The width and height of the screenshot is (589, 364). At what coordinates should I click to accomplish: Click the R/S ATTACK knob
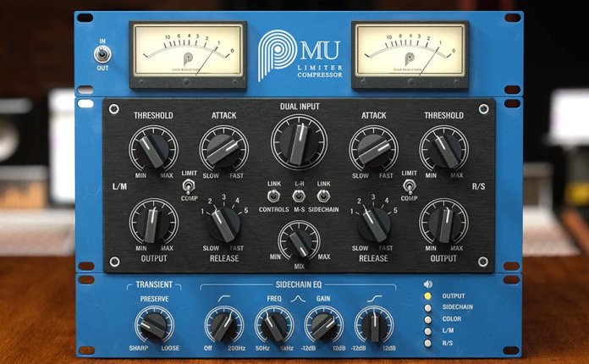click(373, 149)
